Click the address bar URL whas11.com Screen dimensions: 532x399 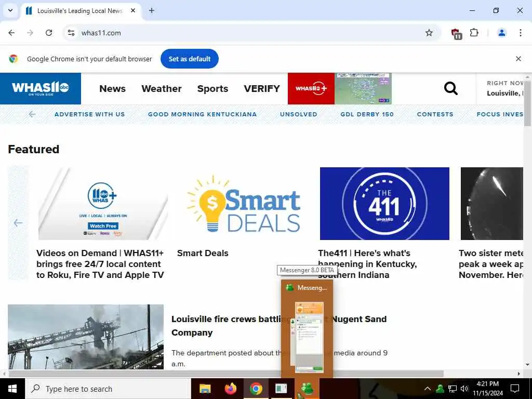tap(101, 33)
